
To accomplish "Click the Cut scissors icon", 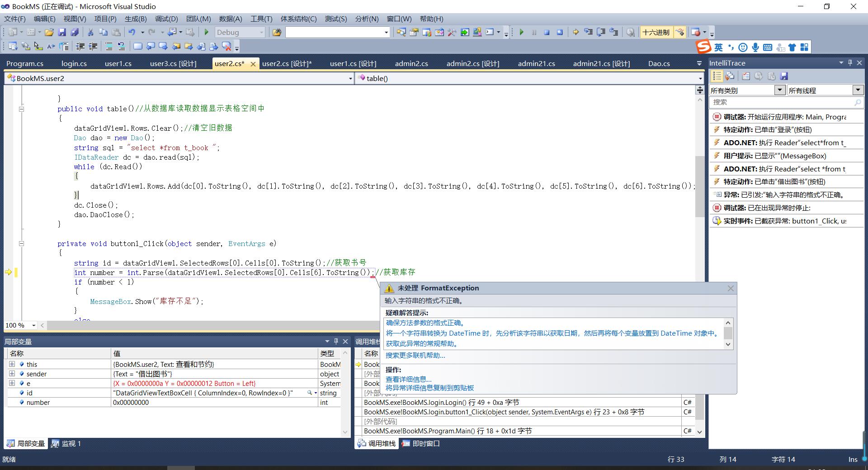I will pyautogui.click(x=90, y=32).
